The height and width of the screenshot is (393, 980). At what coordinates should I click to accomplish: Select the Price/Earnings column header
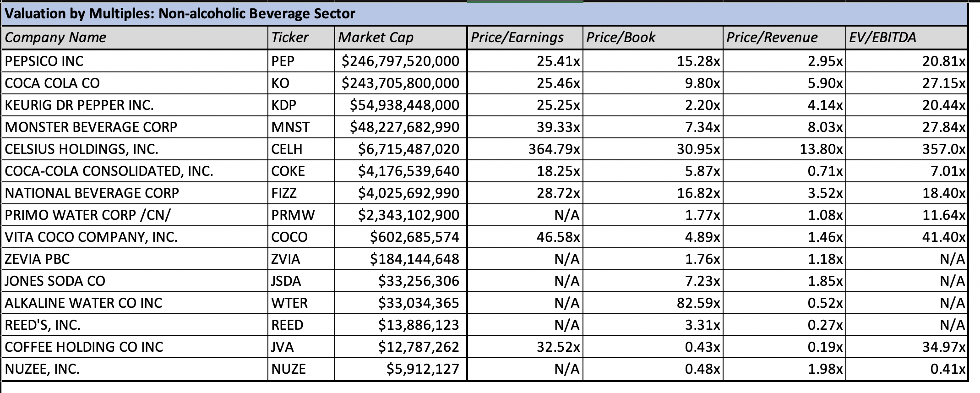pos(525,38)
